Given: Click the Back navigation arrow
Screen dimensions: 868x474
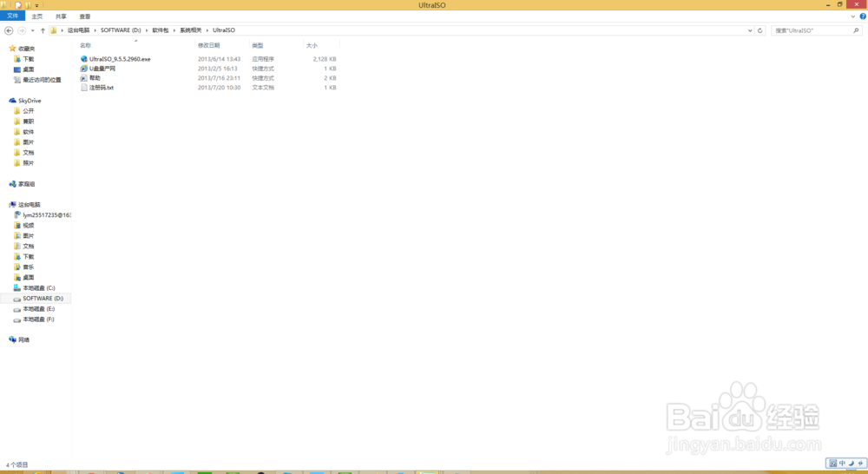Looking at the screenshot, I should pyautogui.click(x=9, y=30).
